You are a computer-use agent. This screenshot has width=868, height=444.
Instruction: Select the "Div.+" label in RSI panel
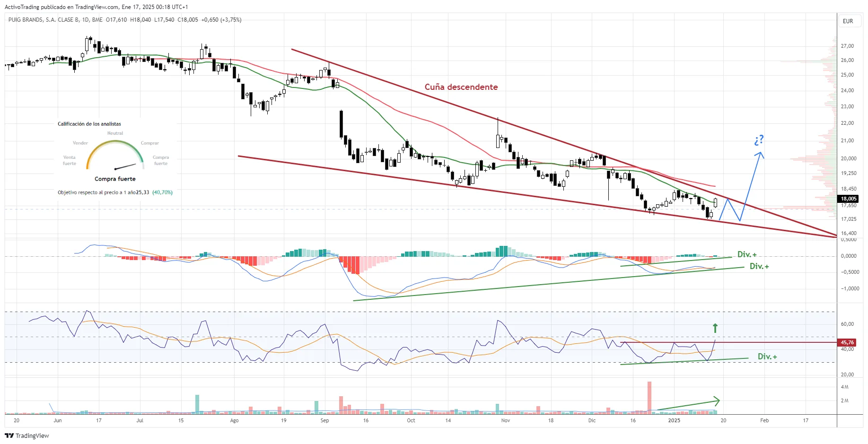point(767,357)
